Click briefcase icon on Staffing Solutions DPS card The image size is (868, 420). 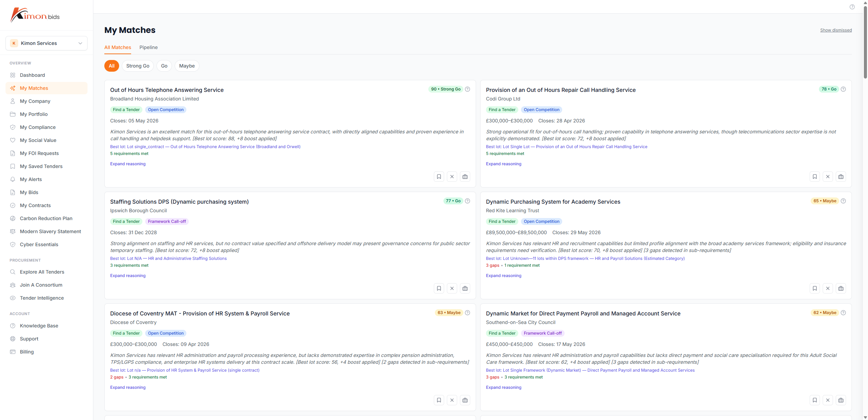click(x=465, y=288)
